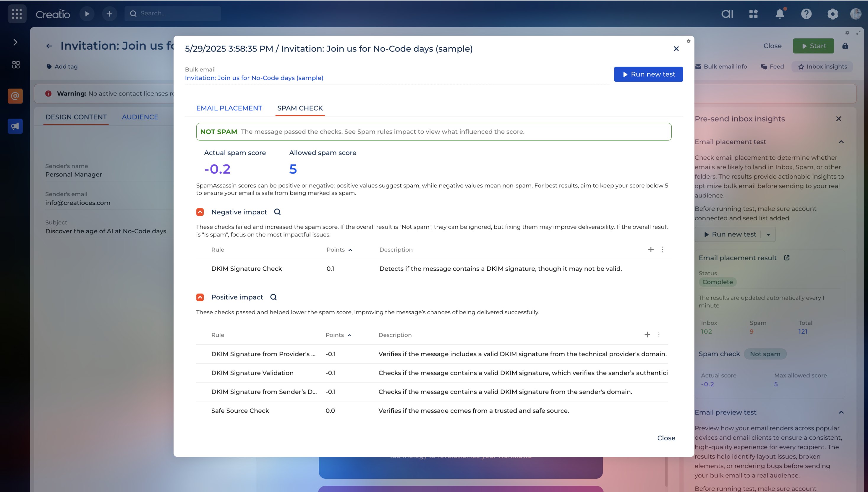Select the SPAM CHECK tab

(300, 108)
